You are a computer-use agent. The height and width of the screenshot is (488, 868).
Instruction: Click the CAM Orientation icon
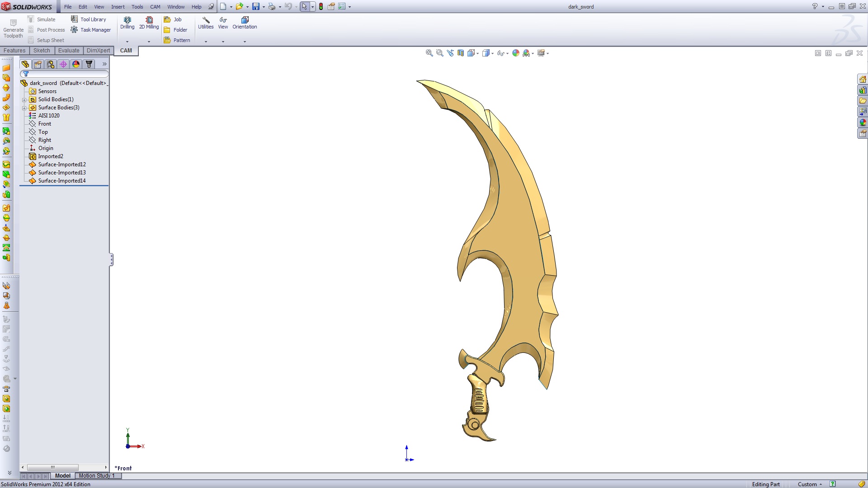coord(245,20)
